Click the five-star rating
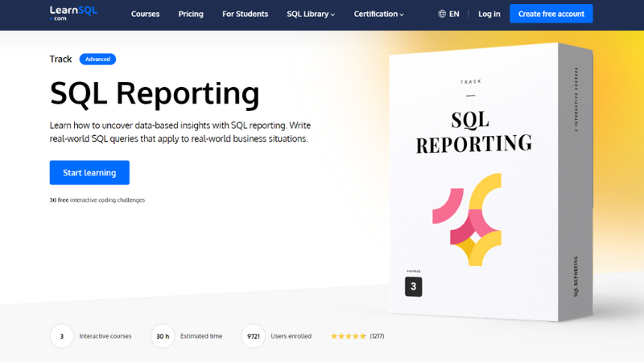The image size is (644, 362). pyautogui.click(x=349, y=336)
